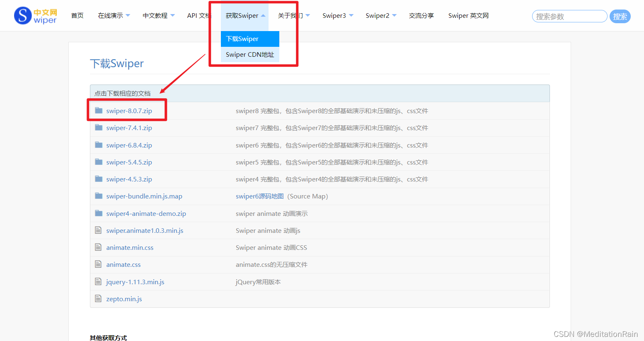The height and width of the screenshot is (341, 644).
Task: Expand the Swiper3 dropdown menu
Action: pyautogui.click(x=338, y=16)
